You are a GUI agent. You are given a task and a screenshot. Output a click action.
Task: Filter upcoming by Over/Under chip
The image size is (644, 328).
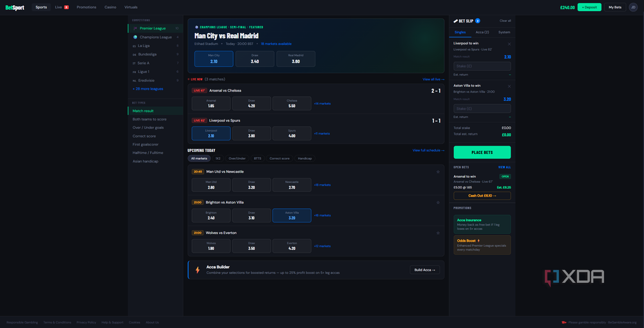pyautogui.click(x=237, y=159)
